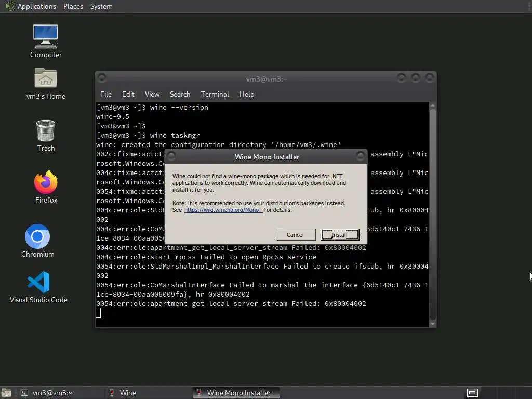Viewport: 532px width, 399px height.
Task: Launch Firefox from the desktop
Action: 46,187
